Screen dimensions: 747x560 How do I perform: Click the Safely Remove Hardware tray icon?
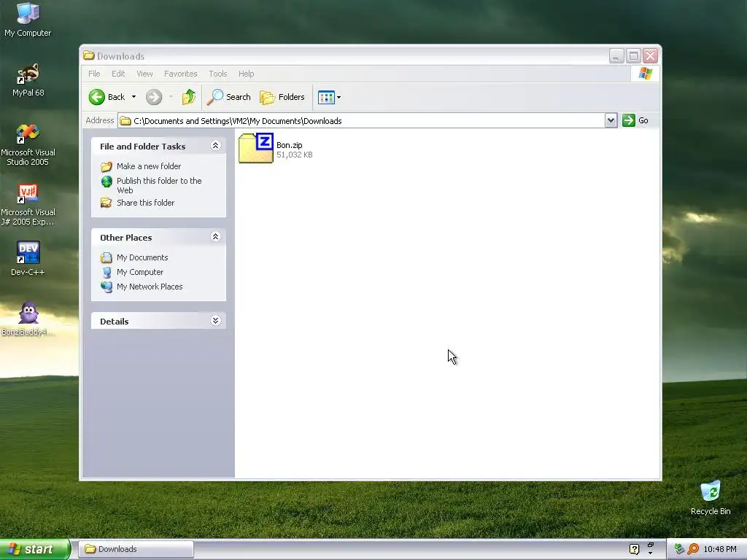679,549
